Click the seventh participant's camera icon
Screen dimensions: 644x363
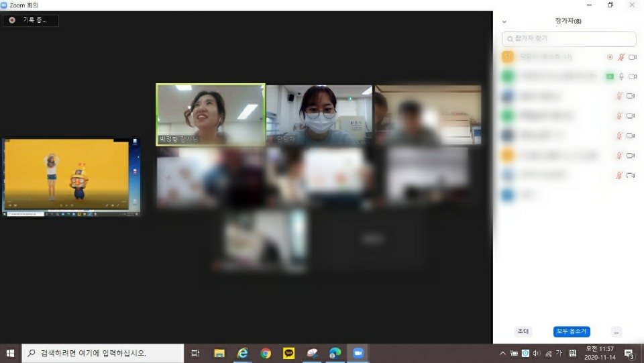click(x=631, y=175)
